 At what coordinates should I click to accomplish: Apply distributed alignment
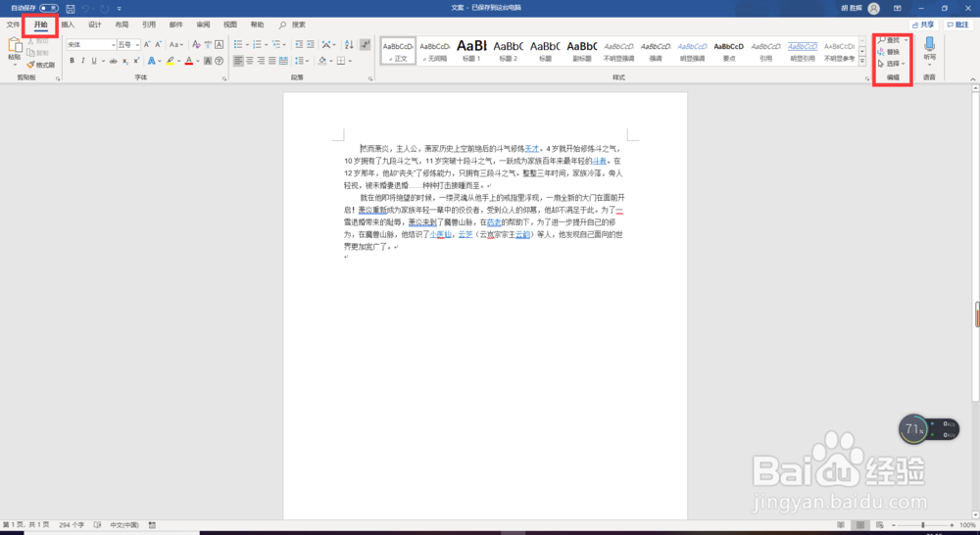point(284,61)
